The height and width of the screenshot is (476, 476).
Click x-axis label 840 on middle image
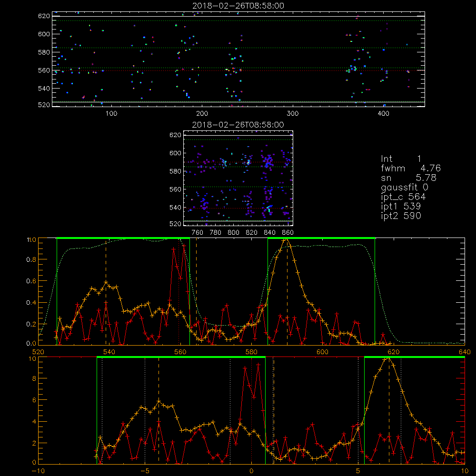click(x=269, y=233)
